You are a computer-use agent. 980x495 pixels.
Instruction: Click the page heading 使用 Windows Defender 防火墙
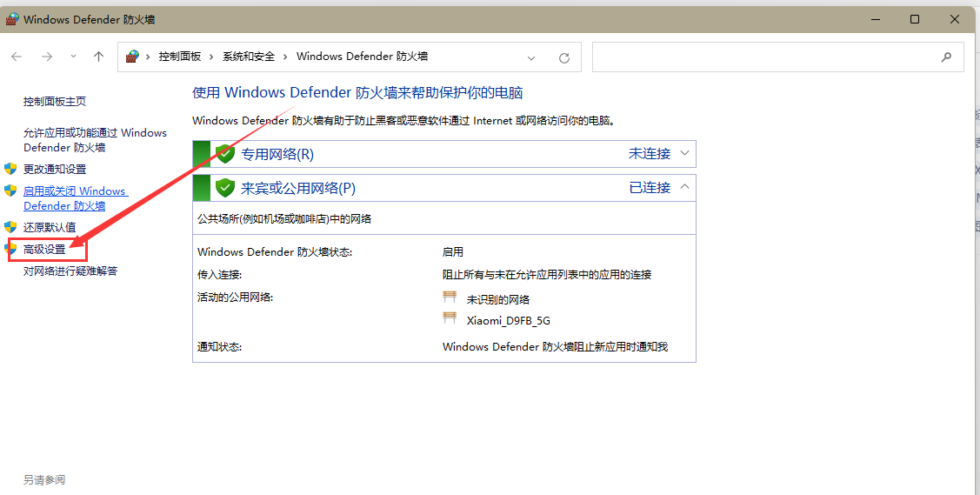[x=357, y=93]
